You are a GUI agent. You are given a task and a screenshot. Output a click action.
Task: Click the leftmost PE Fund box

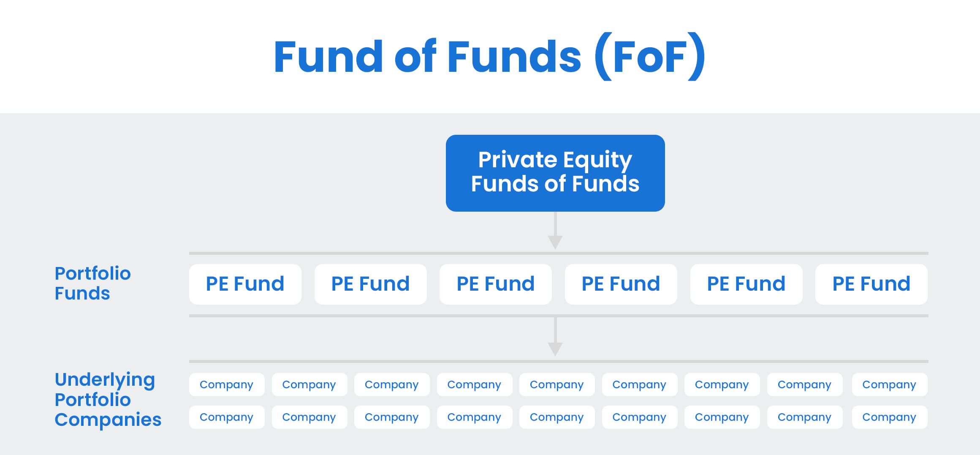coord(245,284)
